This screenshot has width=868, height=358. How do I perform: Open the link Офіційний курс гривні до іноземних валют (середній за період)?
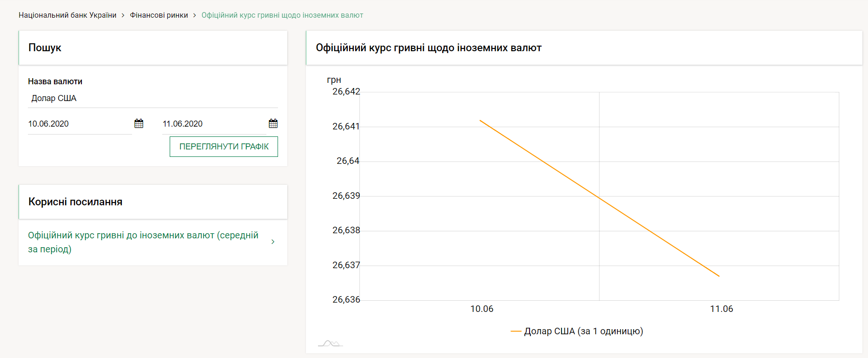143,242
